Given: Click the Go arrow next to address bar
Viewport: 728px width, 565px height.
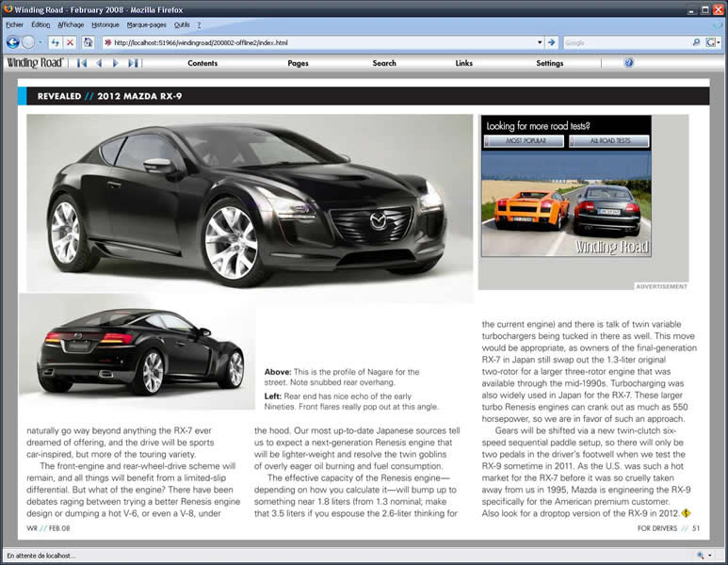Looking at the screenshot, I should pos(551,42).
